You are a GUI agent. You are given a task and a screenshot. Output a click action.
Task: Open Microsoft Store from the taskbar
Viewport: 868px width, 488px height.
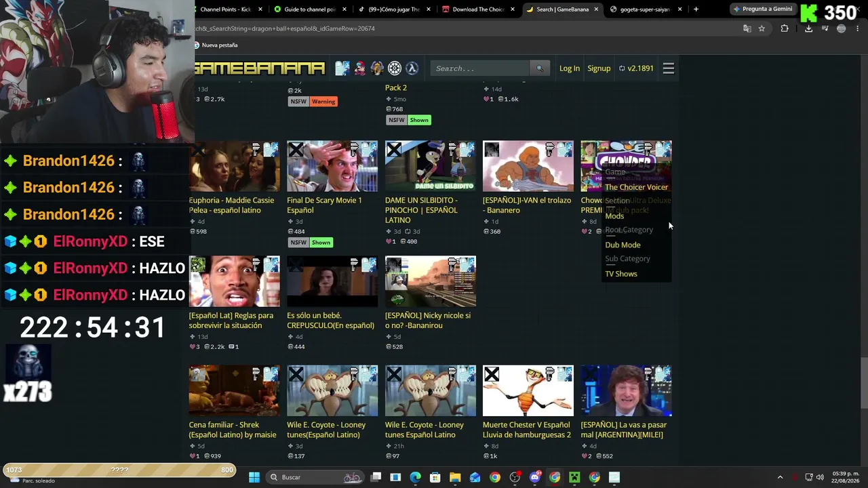point(435,477)
